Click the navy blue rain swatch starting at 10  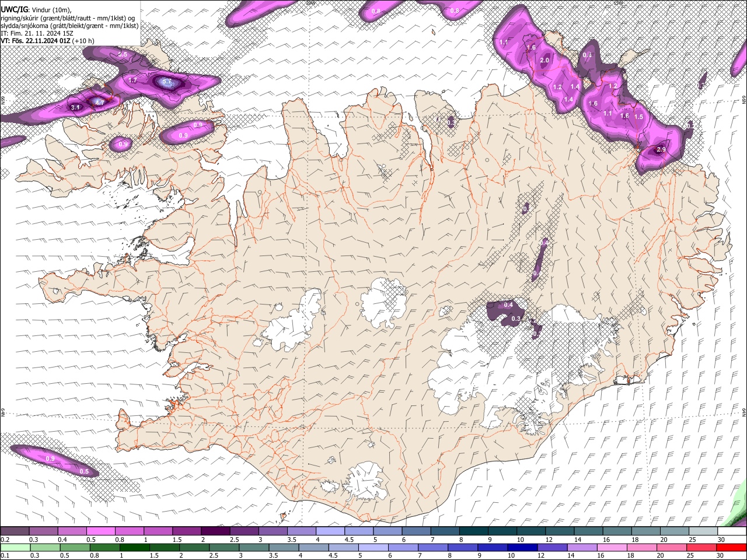click(522, 547)
